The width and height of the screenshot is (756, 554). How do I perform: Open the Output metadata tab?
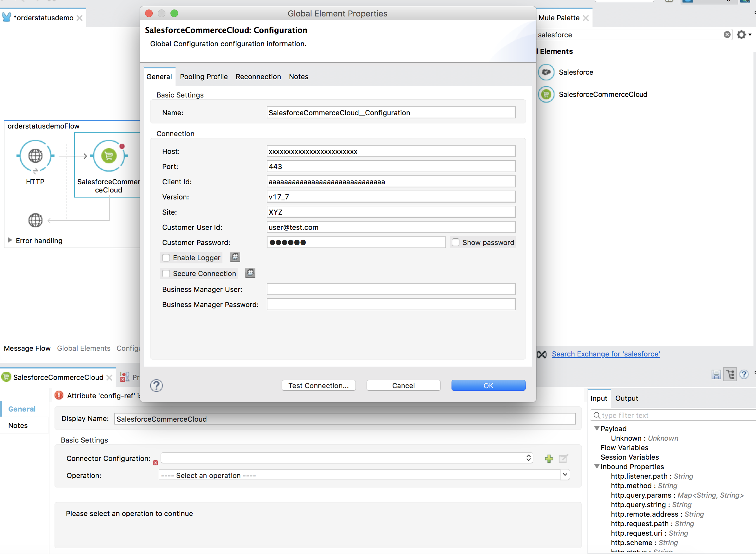[x=626, y=398]
